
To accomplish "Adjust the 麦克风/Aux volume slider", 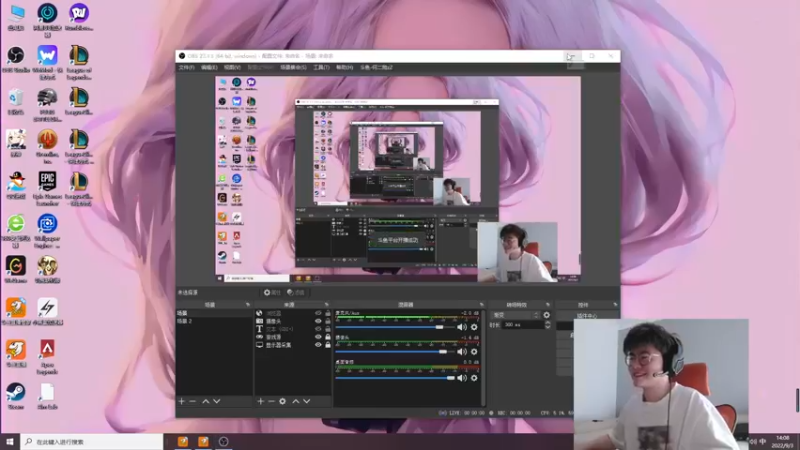I will coord(395,327).
